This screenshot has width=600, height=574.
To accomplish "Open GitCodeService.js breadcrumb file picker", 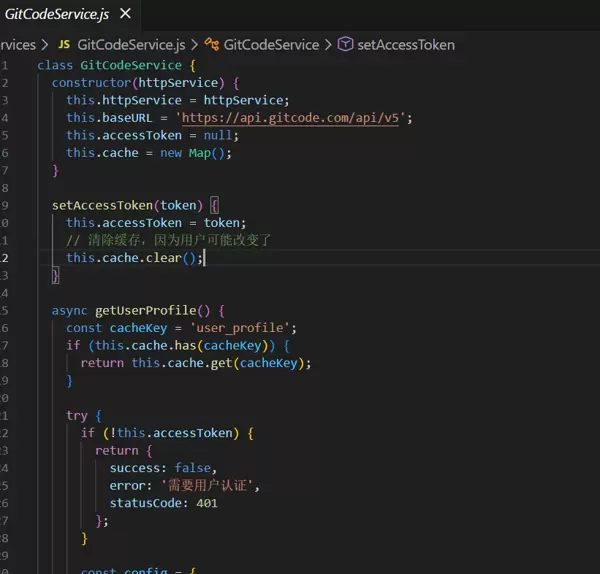I will coord(130,45).
